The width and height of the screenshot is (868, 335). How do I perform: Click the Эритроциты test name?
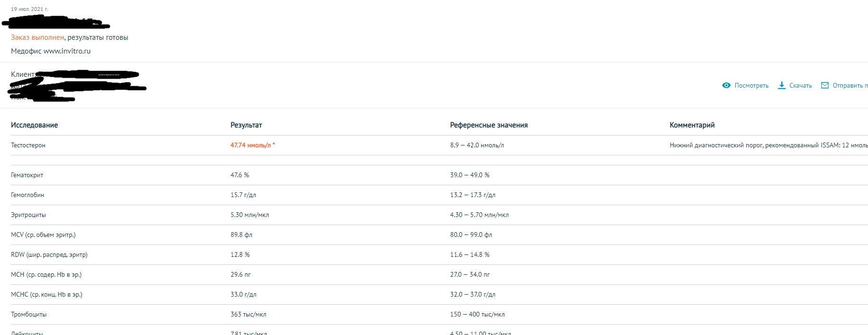coord(28,215)
